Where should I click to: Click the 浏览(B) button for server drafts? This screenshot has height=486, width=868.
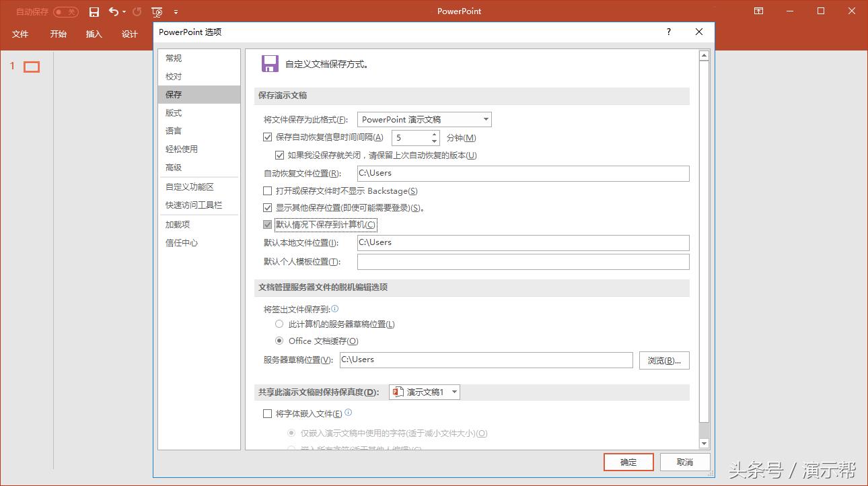[664, 360]
